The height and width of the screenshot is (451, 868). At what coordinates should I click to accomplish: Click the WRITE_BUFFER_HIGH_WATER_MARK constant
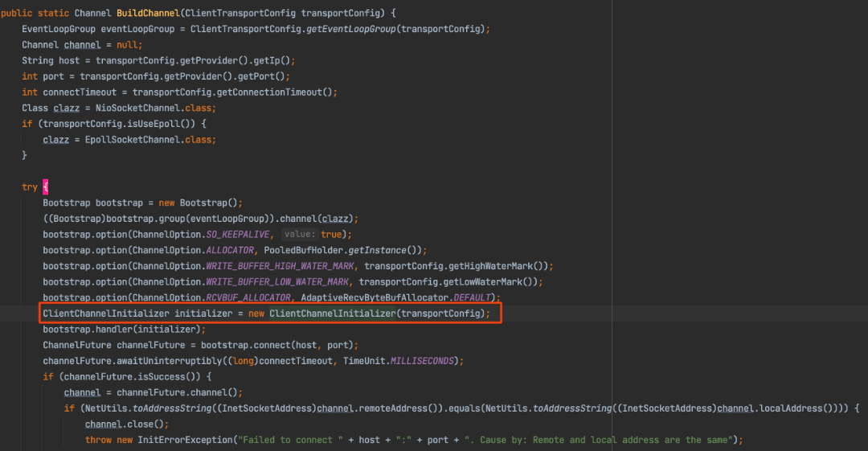[x=280, y=267]
